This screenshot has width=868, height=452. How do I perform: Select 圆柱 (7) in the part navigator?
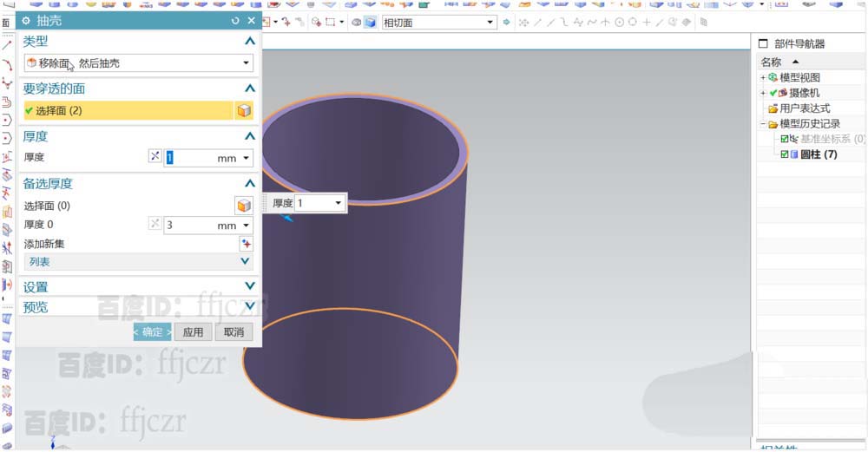point(819,154)
